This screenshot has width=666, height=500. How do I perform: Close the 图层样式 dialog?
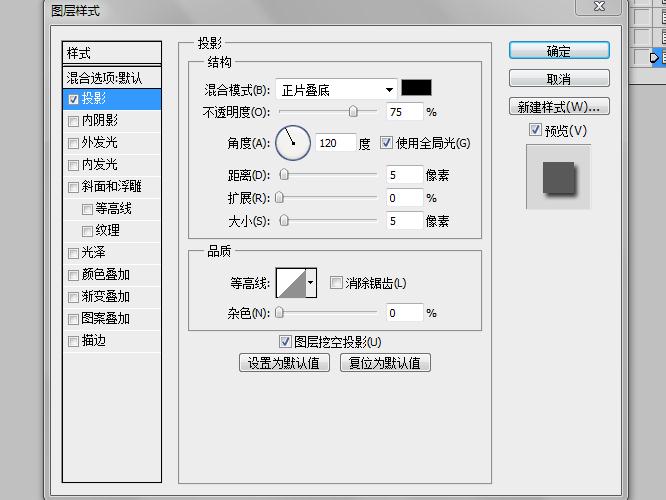click(x=599, y=6)
